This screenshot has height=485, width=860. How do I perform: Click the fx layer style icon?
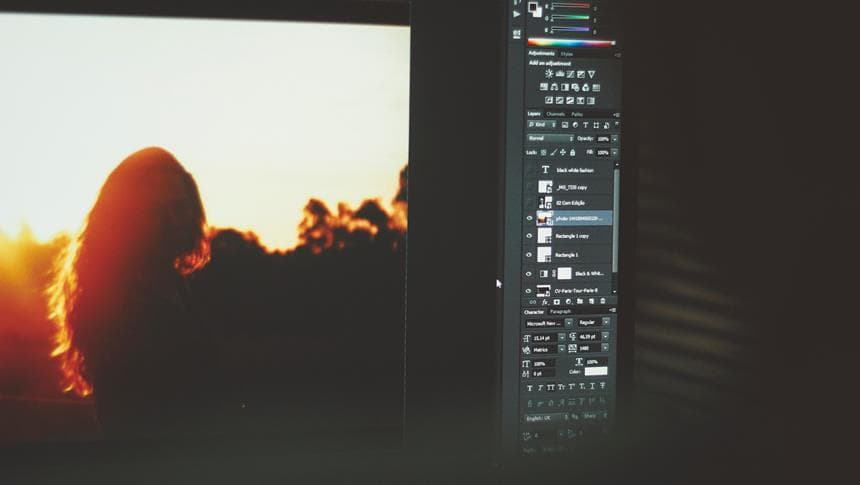pos(545,301)
